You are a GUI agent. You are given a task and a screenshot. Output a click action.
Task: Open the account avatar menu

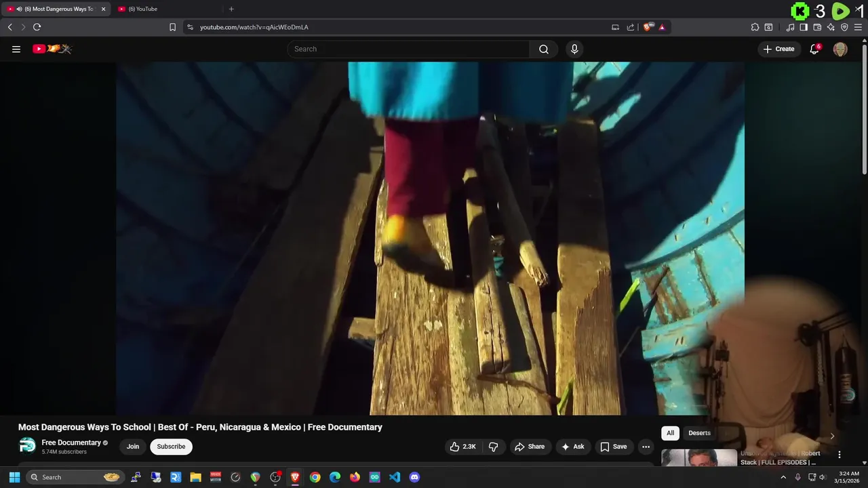point(840,49)
